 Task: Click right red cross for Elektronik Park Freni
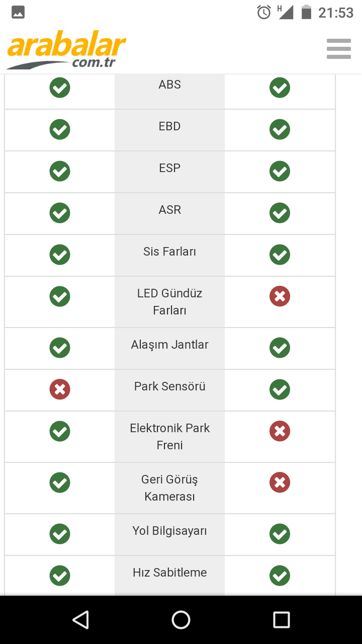[x=280, y=431]
